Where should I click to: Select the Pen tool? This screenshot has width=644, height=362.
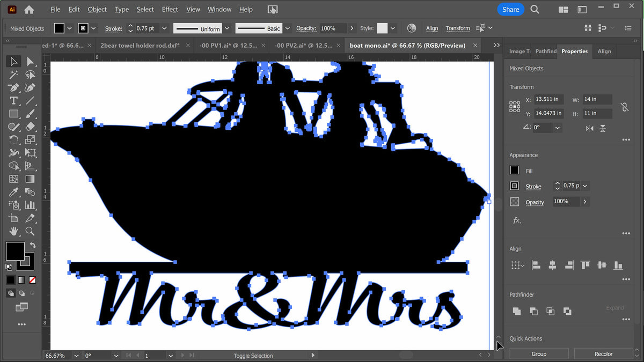click(14, 87)
